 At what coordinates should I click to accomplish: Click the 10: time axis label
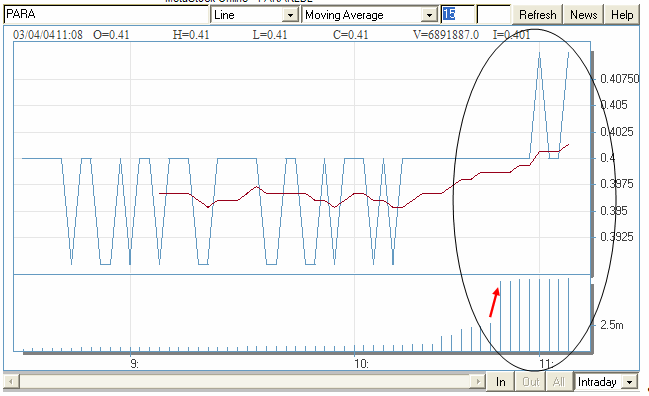(361, 364)
